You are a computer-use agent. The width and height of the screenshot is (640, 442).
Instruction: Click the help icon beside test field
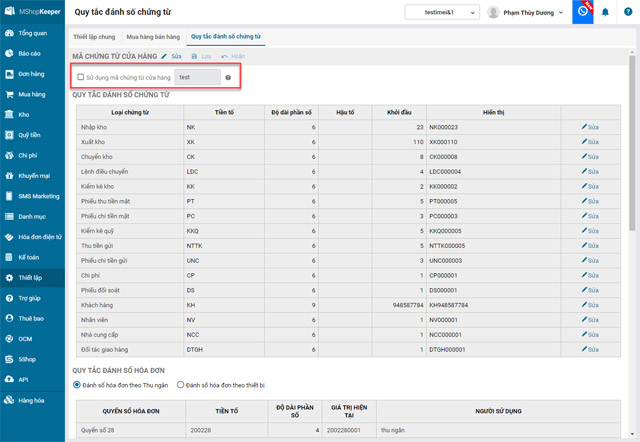pos(228,77)
